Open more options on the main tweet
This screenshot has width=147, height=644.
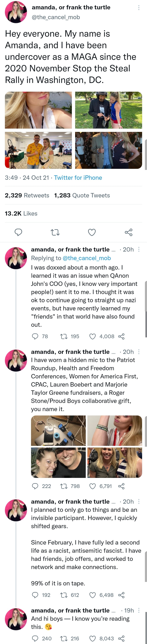pos(139,8)
